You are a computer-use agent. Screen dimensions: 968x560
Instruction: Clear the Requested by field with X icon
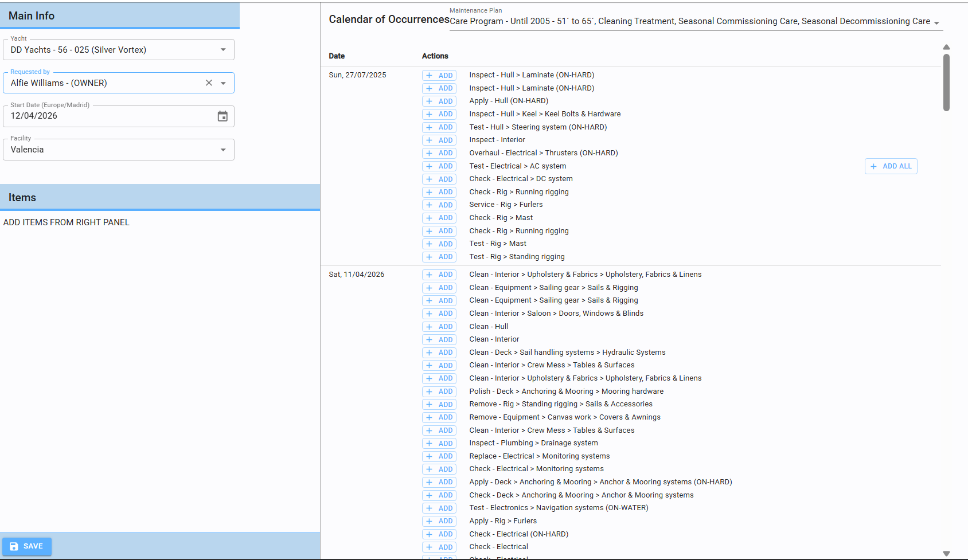pyautogui.click(x=209, y=83)
